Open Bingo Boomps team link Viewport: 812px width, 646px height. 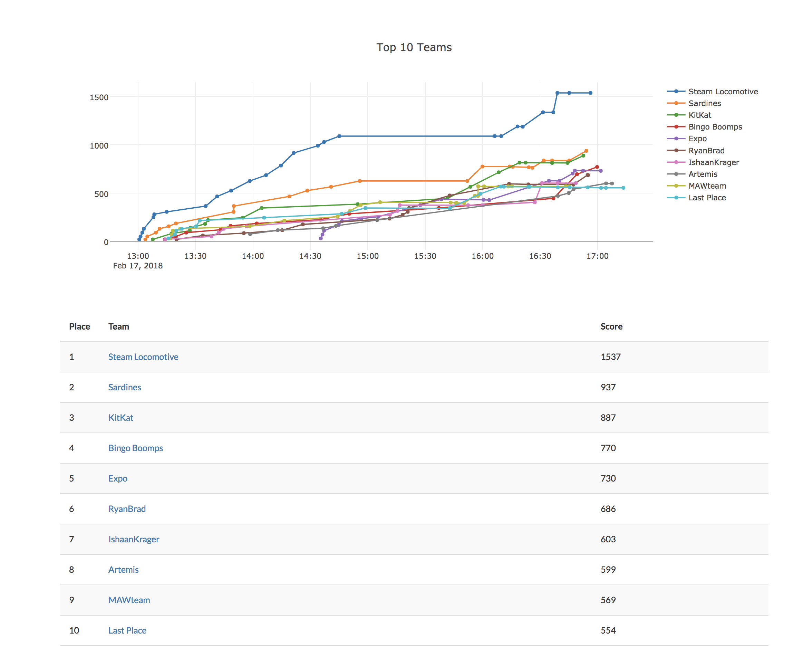click(136, 448)
